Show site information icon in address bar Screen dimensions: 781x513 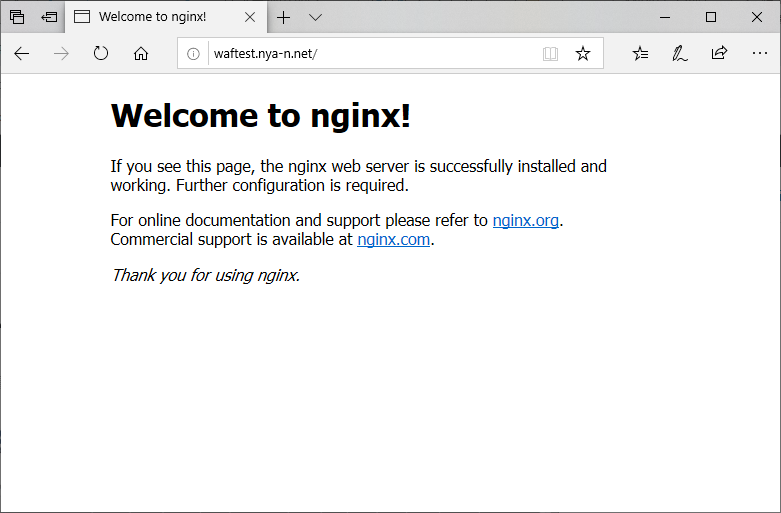point(193,53)
